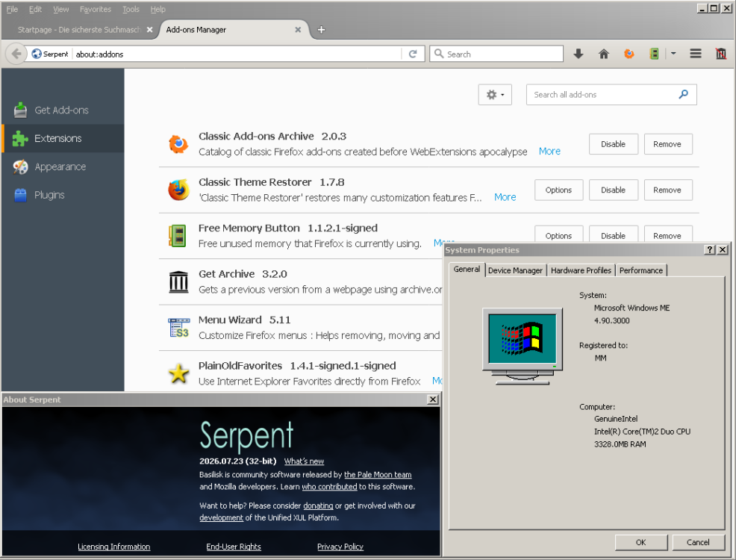
Task: Open the Pale Moon team link
Action: click(378, 475)
